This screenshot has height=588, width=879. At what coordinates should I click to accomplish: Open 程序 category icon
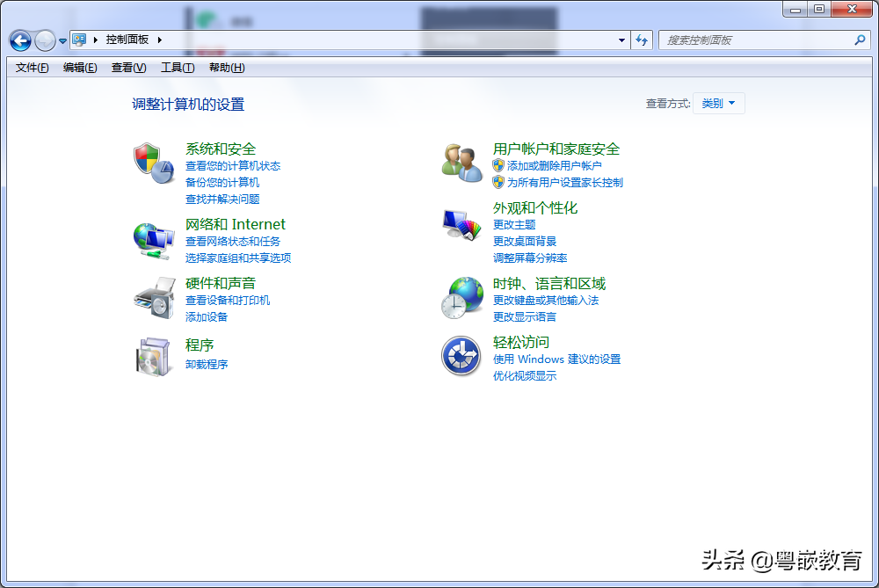(x=153, y=356)
